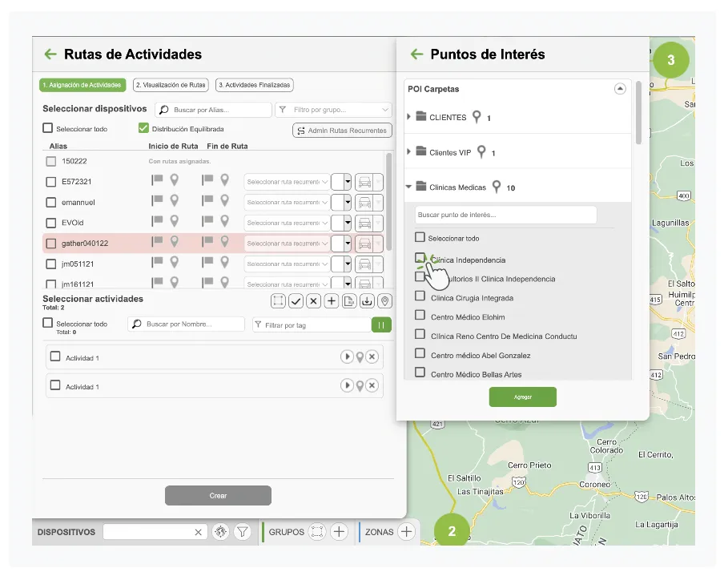Click the Agregar button
This screenshot has width=728, height=576.
[x=523, y=397]
